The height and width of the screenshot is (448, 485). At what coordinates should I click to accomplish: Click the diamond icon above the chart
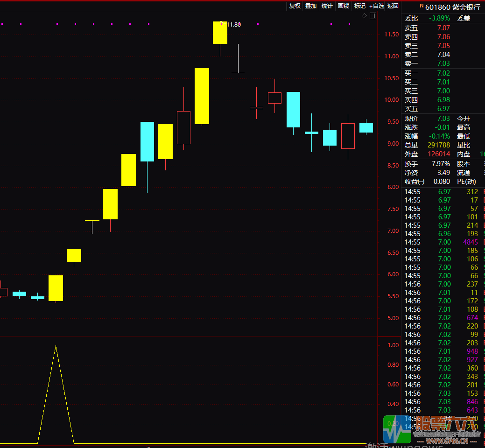pyautogui.click(x=364, y=16)
